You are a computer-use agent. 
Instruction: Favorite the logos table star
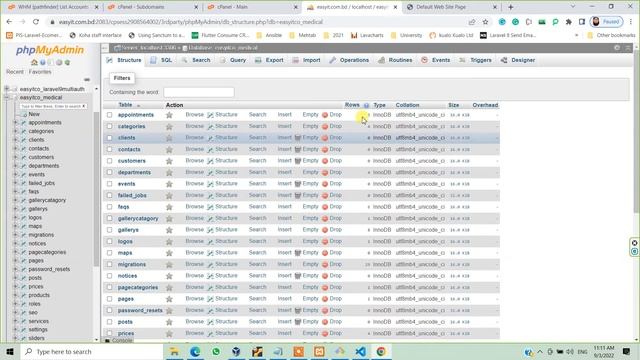coord(169,242)
